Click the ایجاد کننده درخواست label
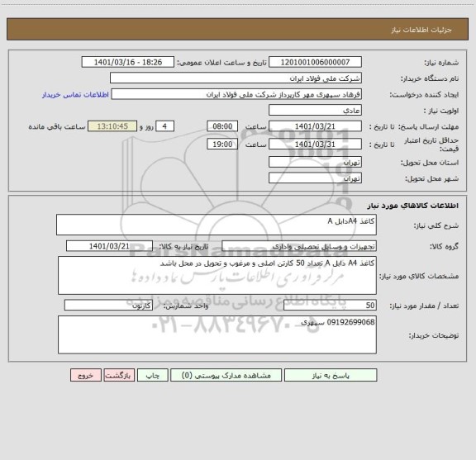Image resolution: width=476 pixels, height=460 pixels. coord(424,95)
